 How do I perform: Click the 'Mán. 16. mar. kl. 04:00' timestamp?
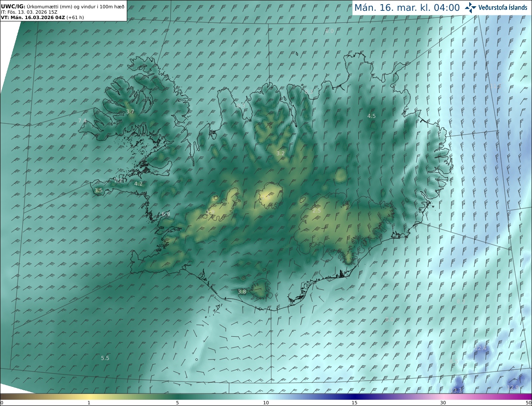click(407, 7)
